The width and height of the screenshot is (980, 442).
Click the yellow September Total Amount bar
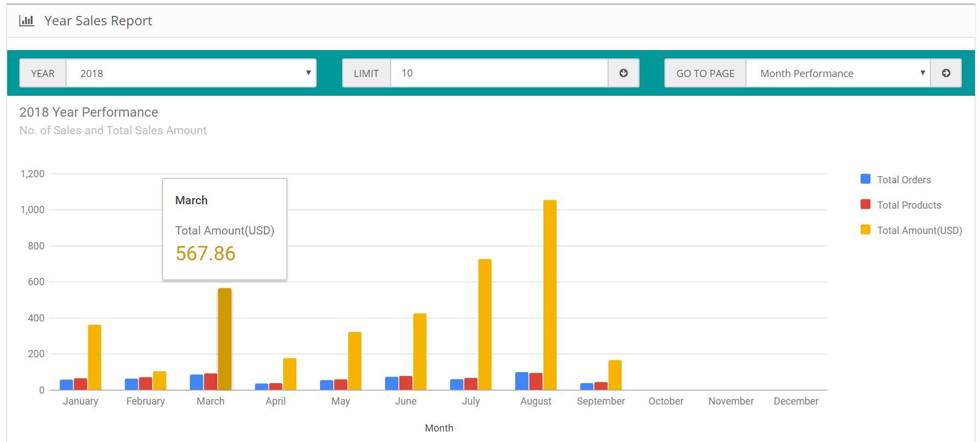point(615,375)
